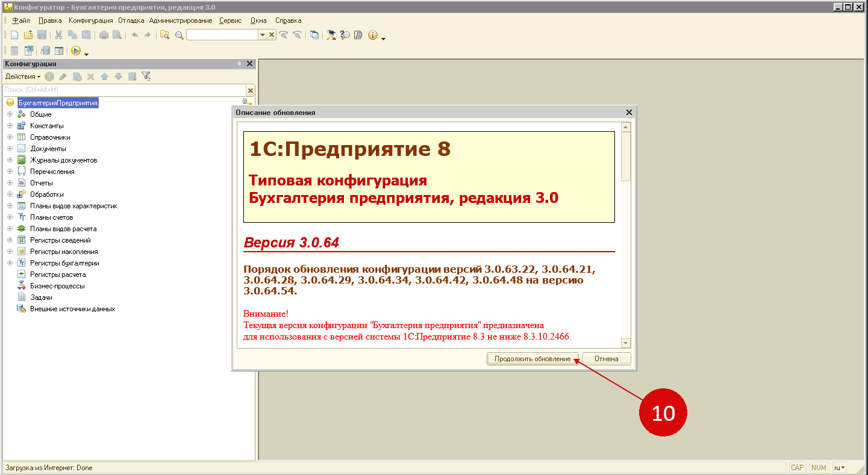Click the Redo arrow icon

pyautogui.click(x=148, y=35)
